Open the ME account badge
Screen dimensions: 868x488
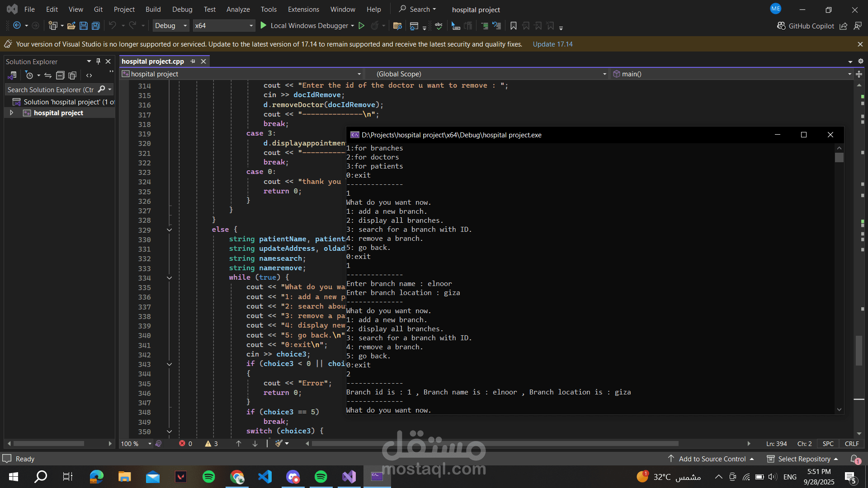[x=776, y=9]
